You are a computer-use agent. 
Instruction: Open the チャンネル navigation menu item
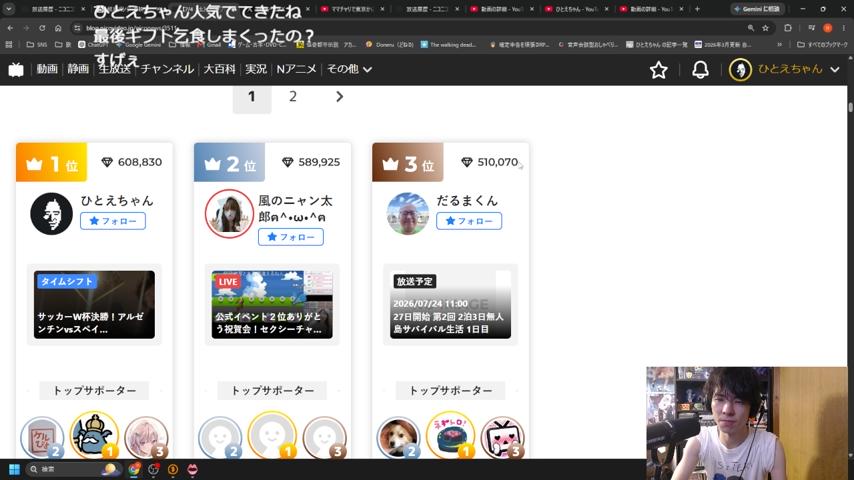coord(167,69)
